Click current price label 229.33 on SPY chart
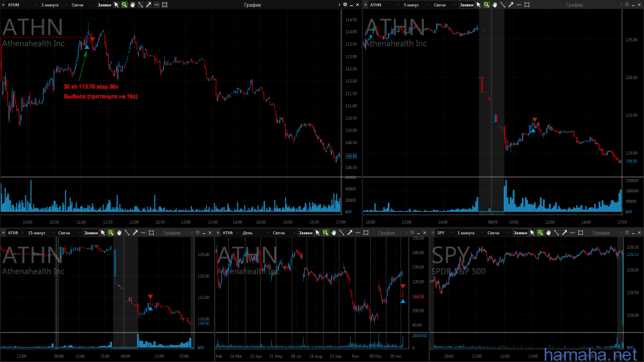Screen dimensions: 644x362 [x=633, y=255]
